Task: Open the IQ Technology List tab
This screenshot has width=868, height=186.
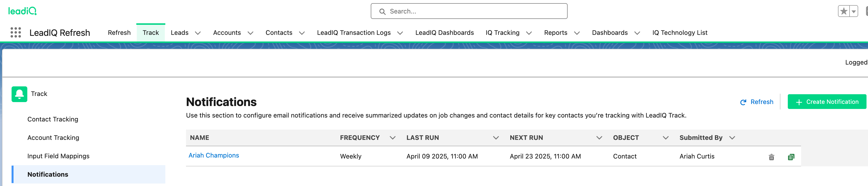Action: tap(680, 33)
